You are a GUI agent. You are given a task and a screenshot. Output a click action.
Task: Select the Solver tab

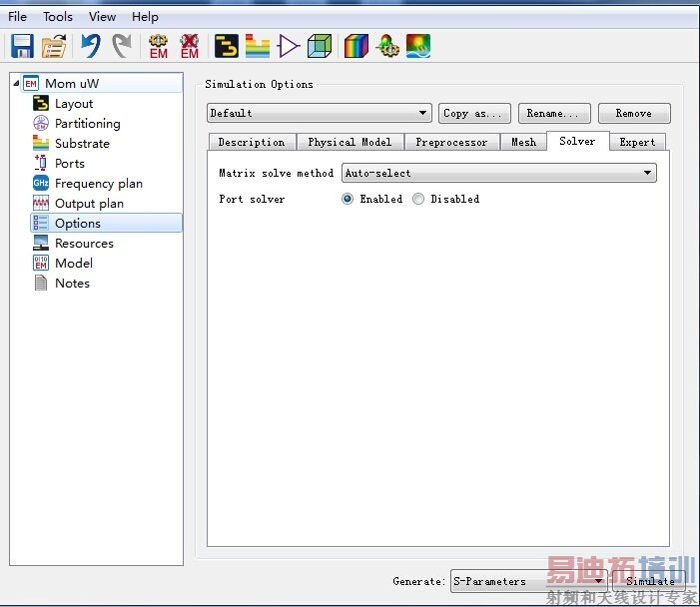[x=578, y=141]
